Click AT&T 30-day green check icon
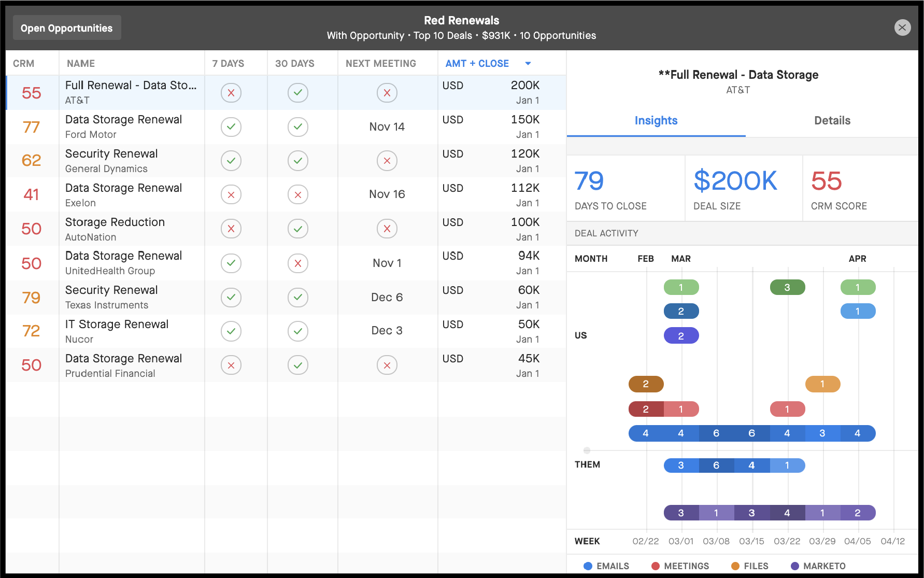924x578 pixels. [x=298, y=93]
